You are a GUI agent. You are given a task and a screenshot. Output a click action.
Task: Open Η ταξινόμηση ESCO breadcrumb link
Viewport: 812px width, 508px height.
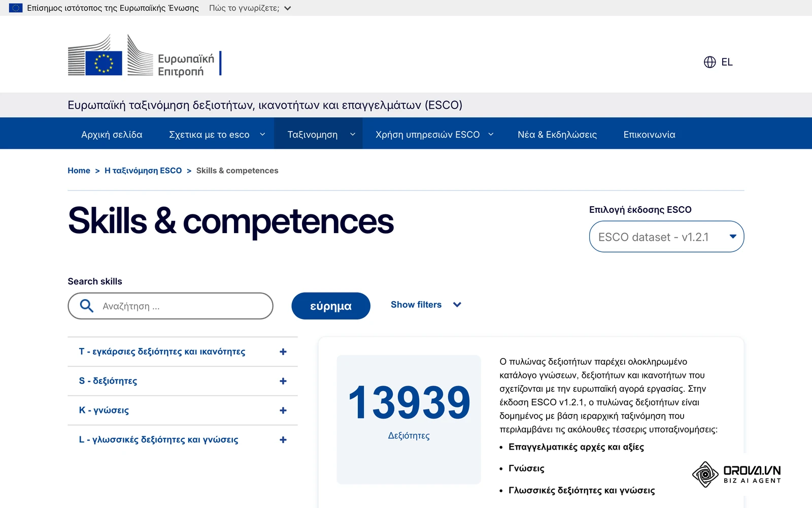coord(143,171)
